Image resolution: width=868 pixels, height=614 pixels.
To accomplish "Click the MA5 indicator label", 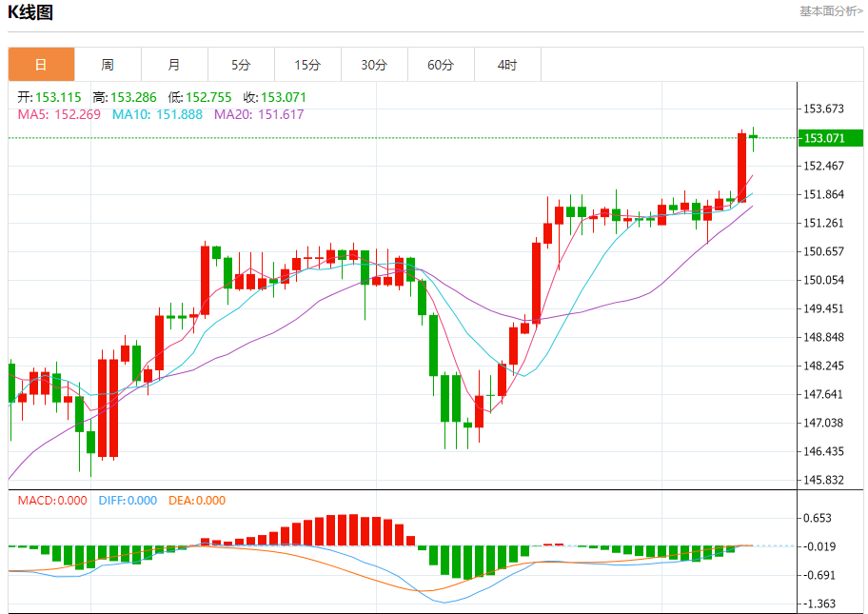I will (59, 114).
